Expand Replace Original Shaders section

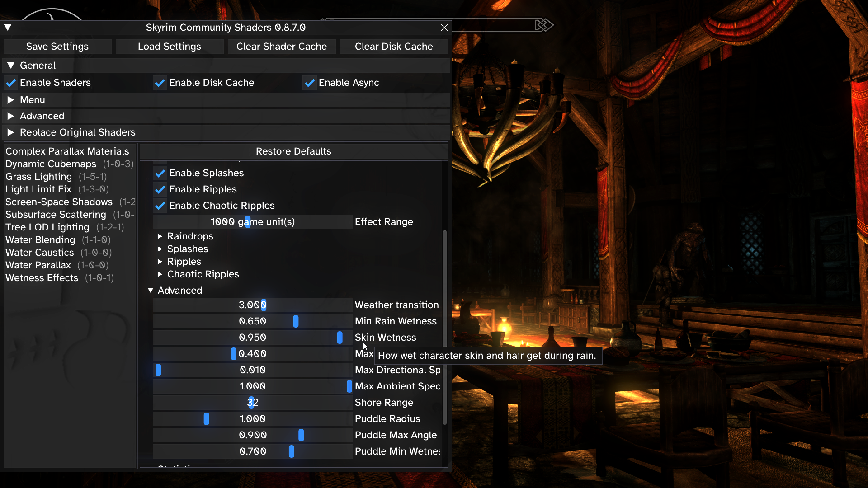tap(11, 132)
